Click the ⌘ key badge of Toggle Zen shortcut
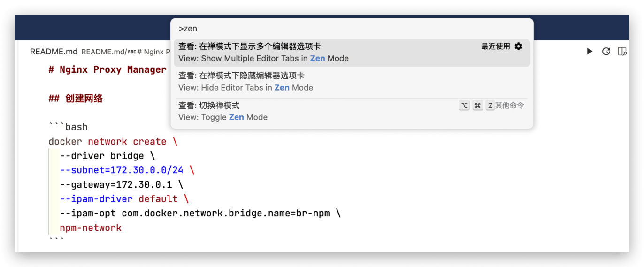The height and width of the screenshot is (267, 644). point(477,106)
